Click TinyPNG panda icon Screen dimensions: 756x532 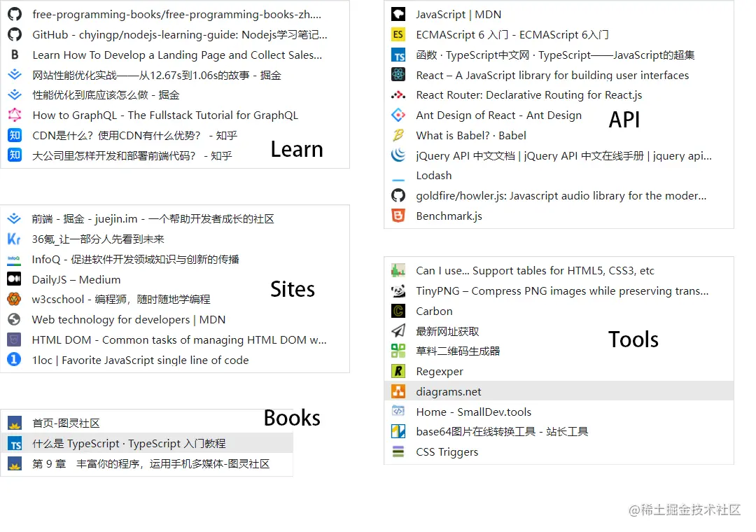(398, 290)
